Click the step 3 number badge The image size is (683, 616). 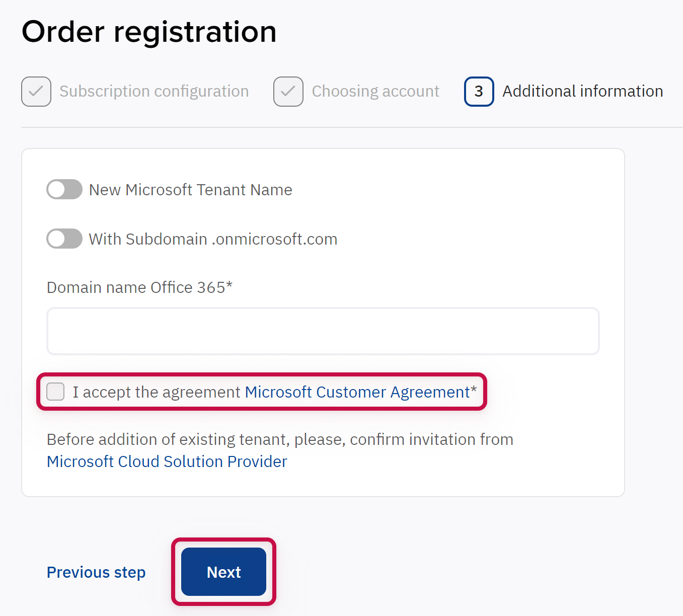point(479,92)
